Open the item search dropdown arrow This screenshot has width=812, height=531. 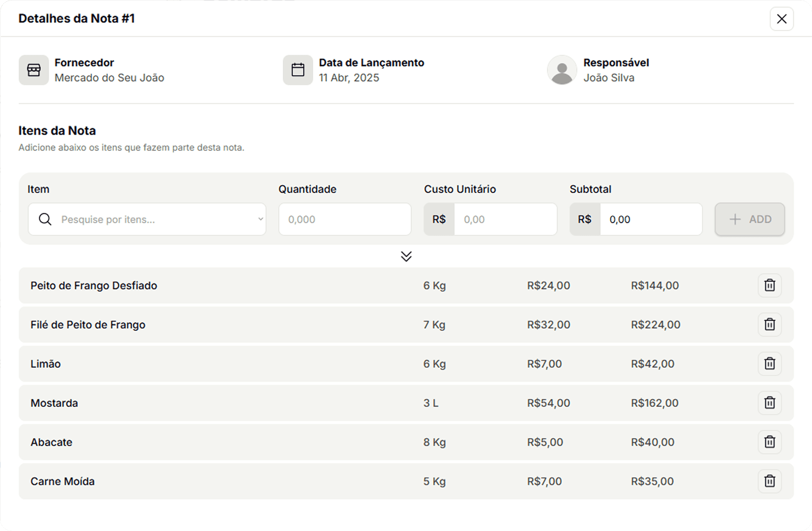pos(260,219)
